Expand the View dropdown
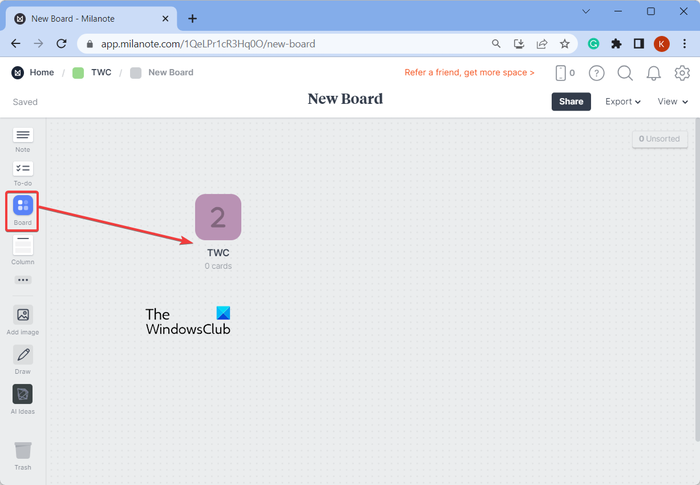The image size is (700, 485). click(x=672, y=102)
